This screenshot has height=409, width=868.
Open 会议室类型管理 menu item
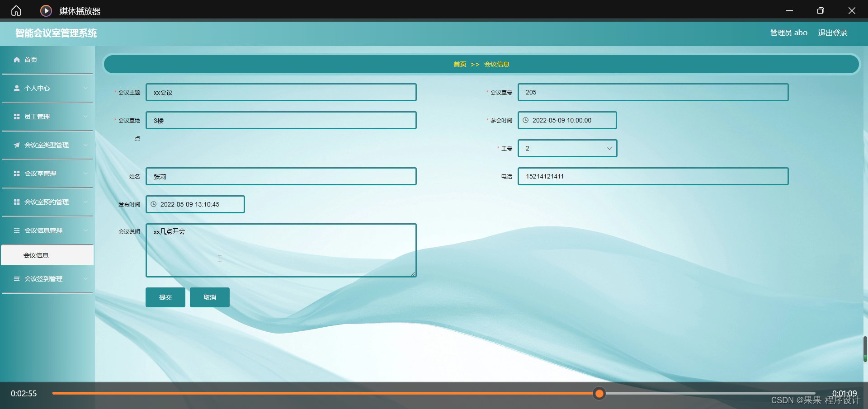coord(47,145)
